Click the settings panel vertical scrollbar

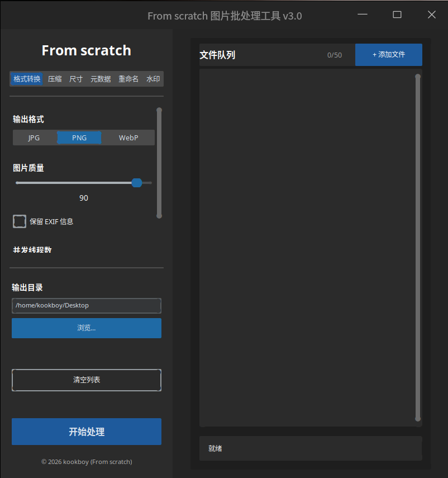(159, 163)
